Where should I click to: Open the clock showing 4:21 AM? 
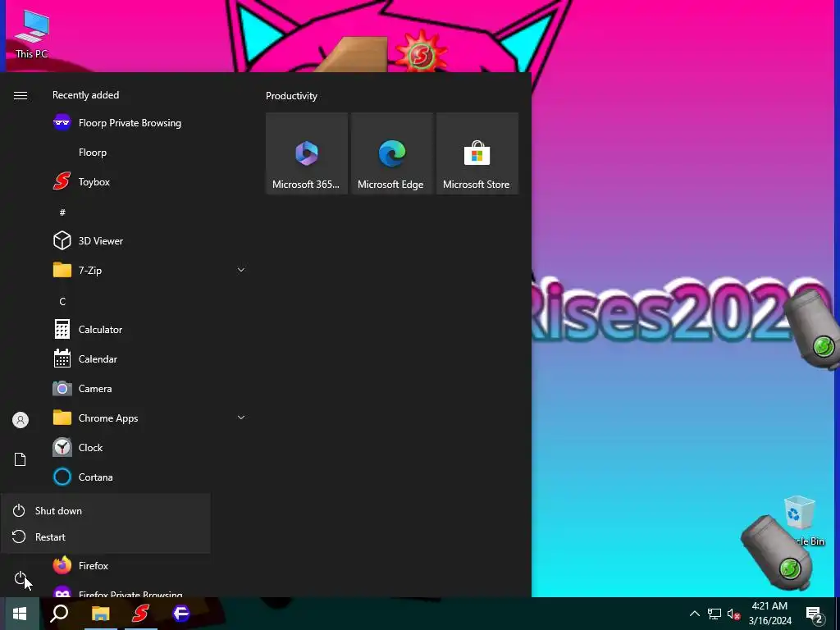click(x=769, y=614)
